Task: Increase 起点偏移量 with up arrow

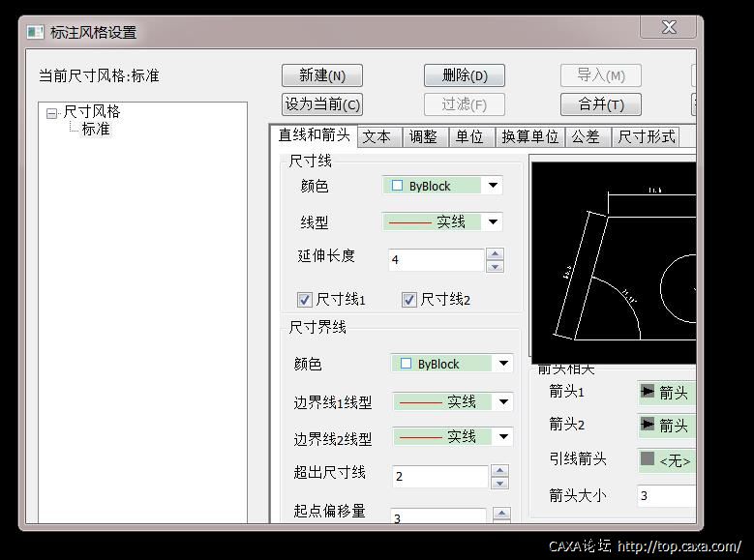Action: [x=502, y=514]
